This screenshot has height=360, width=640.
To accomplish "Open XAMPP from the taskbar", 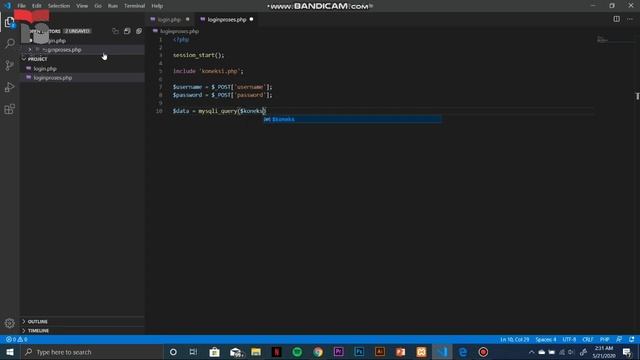I will [x=421, y=352].
